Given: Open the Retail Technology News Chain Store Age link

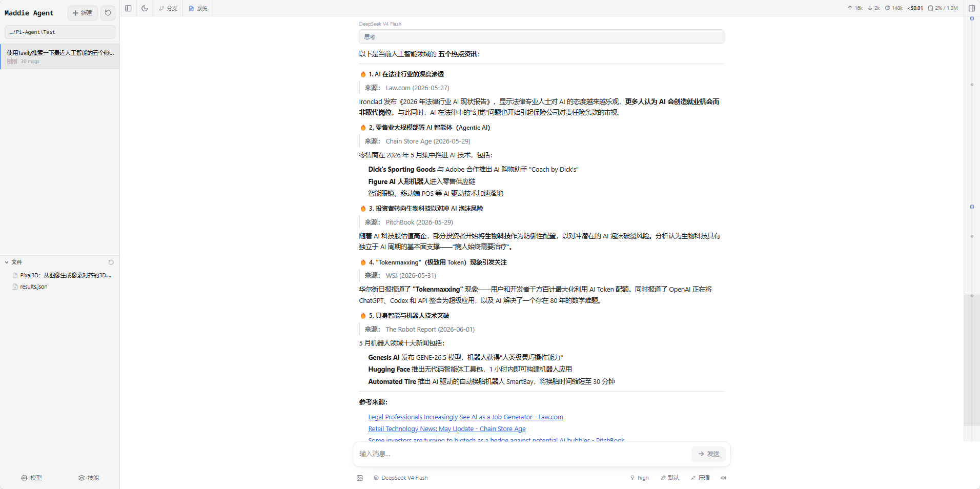Looking at the screenshot, I should click(447, 429).
